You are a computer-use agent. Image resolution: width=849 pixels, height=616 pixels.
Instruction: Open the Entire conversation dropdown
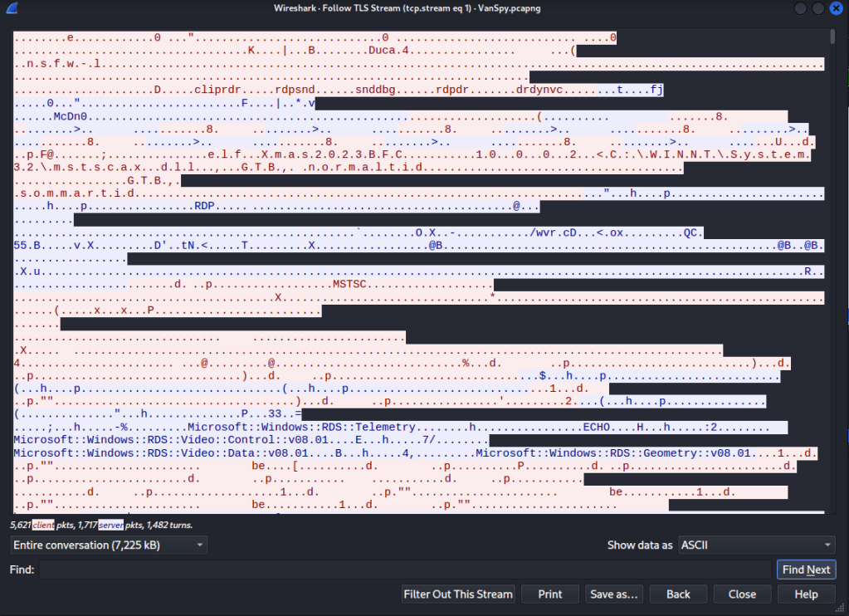click(109, 545)
